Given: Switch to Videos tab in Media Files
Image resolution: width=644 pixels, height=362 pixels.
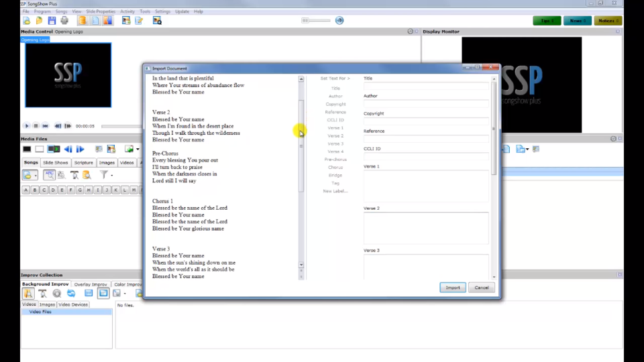Looking at the screenshot, I should [127, 162].
